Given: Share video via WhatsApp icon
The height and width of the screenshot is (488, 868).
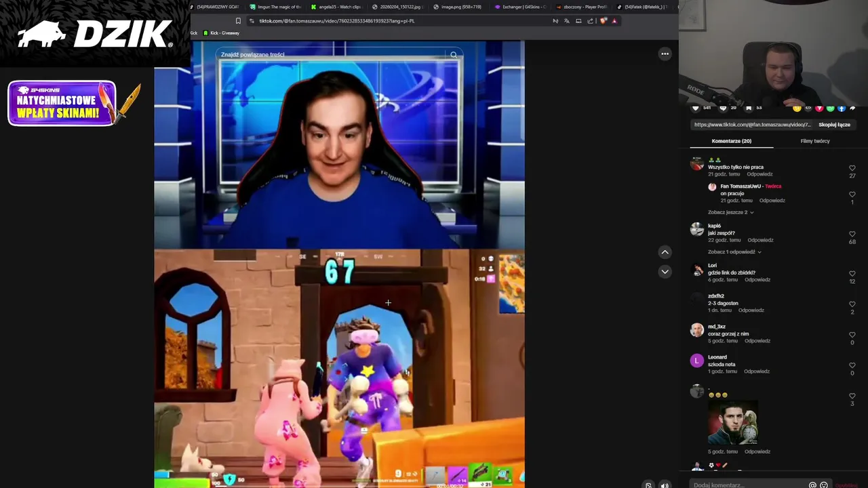Looking at the screenshot, I should click(x=830, y=108).
